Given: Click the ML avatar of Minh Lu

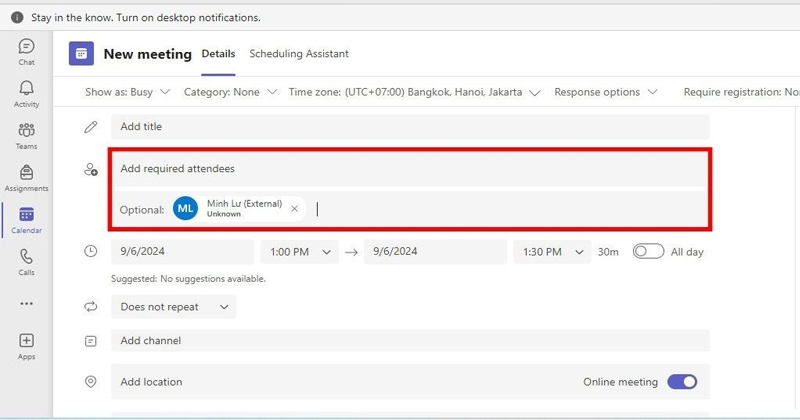Looking at the screenshot, I should pyautogui.click(x=185, y=208).
